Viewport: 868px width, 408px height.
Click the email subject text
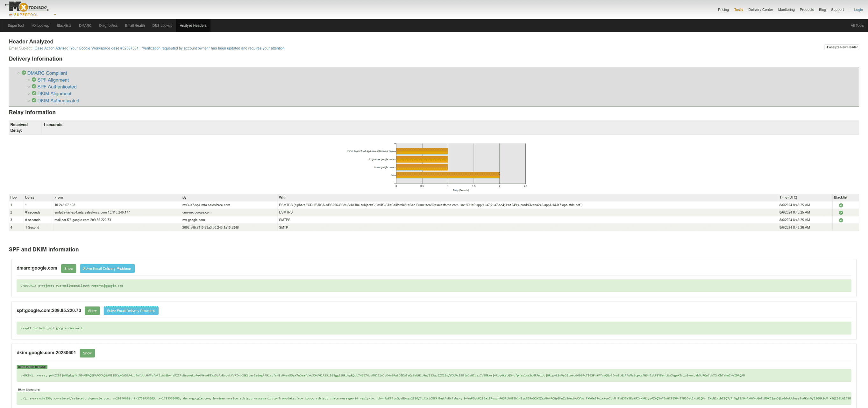(x=159, y=48)
